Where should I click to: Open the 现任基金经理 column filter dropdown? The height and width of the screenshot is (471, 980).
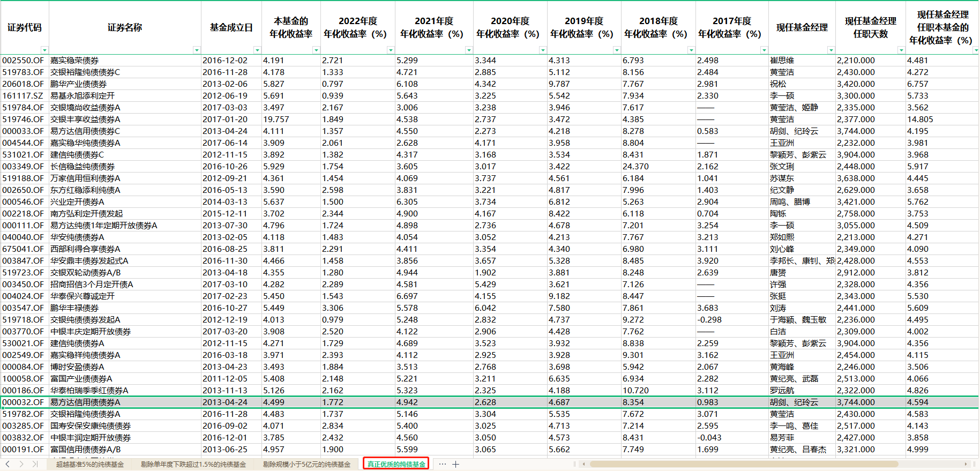coord(831,50)
